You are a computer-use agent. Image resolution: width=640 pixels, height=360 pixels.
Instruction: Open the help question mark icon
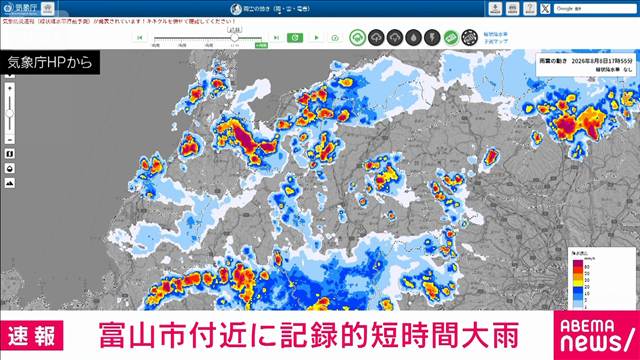pos(529,9)
